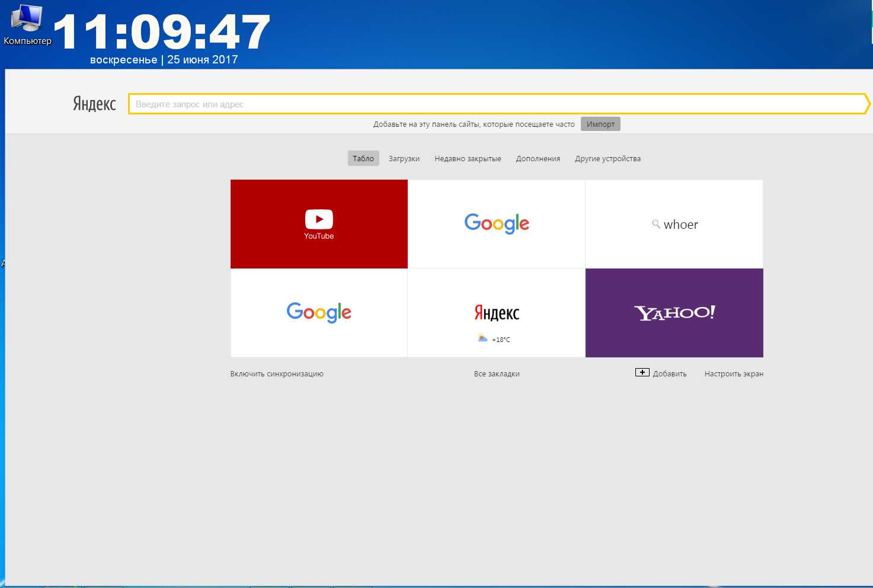This screenshot has width=873, height=588.
Task: Open the Yahoo! tile
Action: pyautogui.click(x=674, y=313)
